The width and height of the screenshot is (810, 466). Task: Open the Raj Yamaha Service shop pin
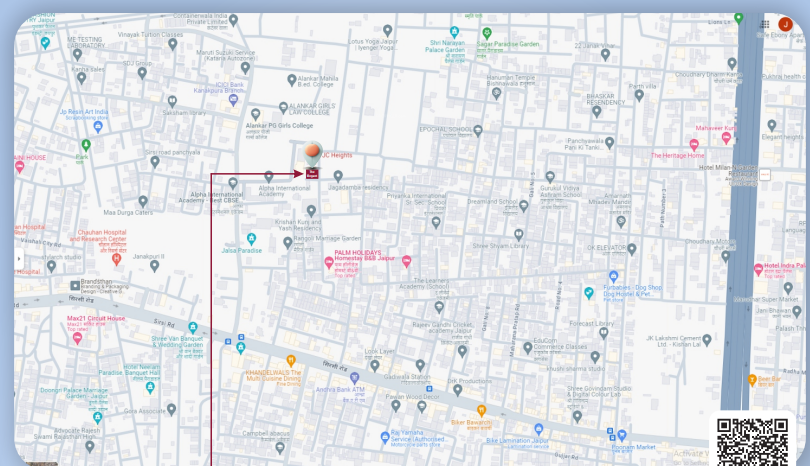pyautogui.click(x=385, y=438)
